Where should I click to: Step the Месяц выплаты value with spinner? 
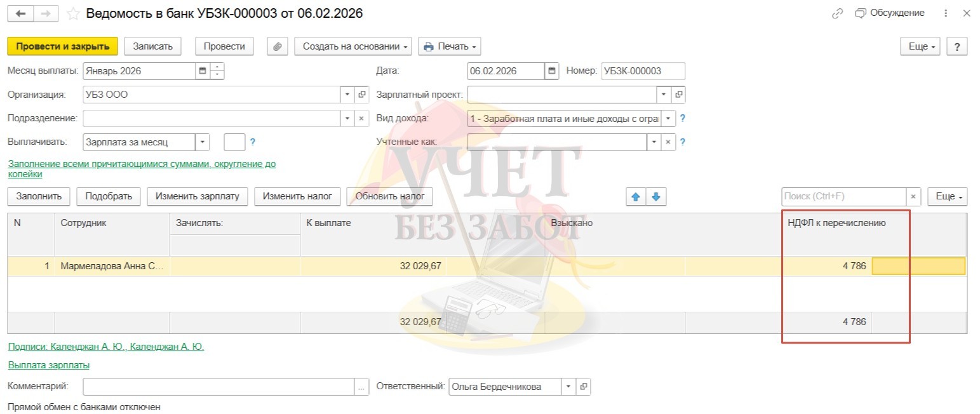pyautogui.click(x=218, y=71)
